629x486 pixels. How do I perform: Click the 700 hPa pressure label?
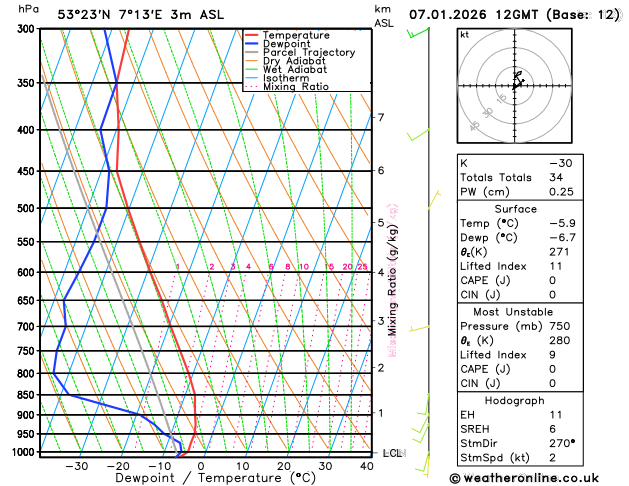point(28,326)
